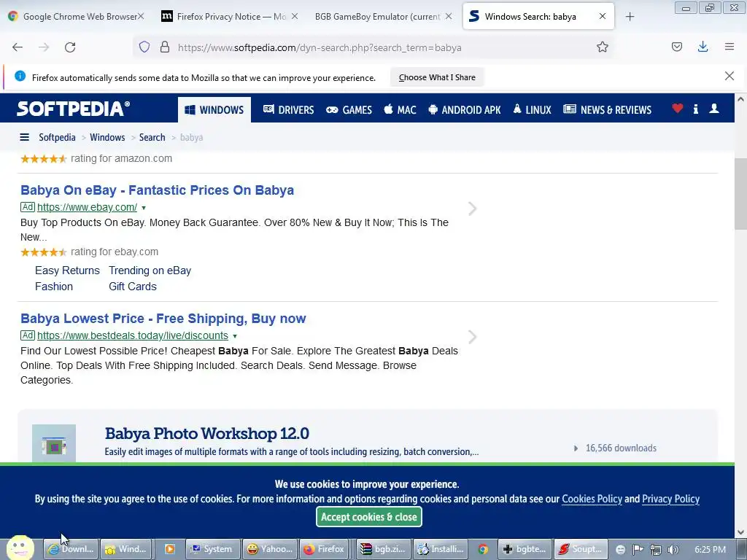Reload the page with the refresh icon
This screenshot has height=560, width=747.
[x=70, y=47]
